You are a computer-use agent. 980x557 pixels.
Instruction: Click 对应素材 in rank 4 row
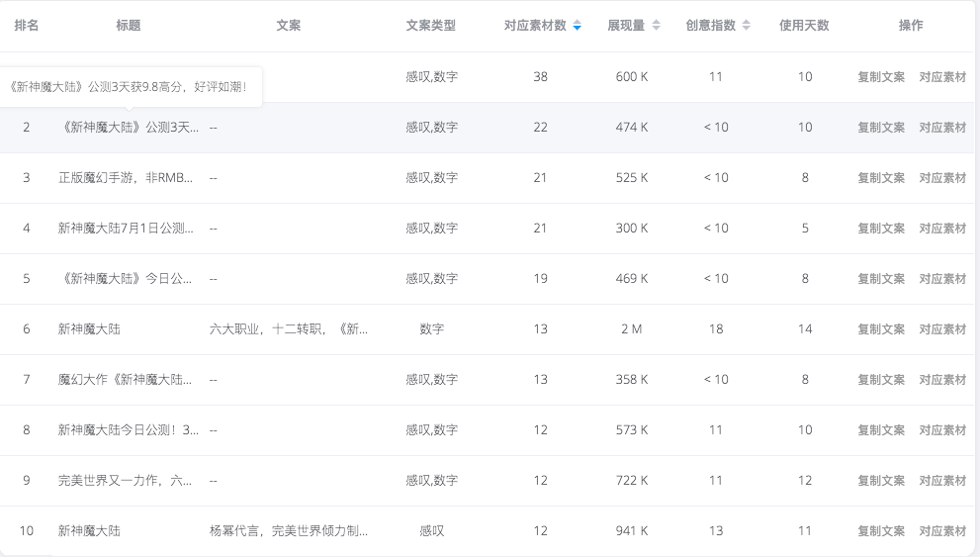[x=942, y=229]
